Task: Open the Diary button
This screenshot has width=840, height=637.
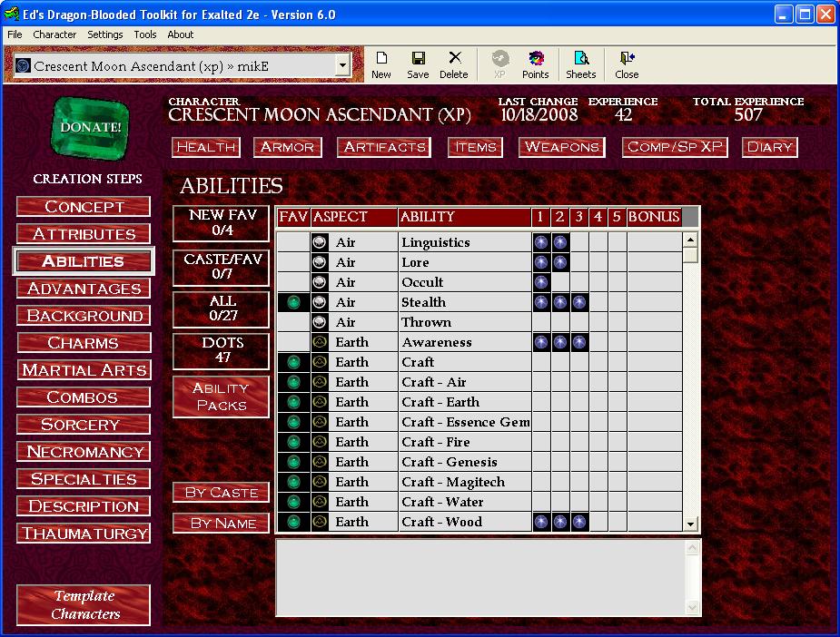Action: coord(770,147)
